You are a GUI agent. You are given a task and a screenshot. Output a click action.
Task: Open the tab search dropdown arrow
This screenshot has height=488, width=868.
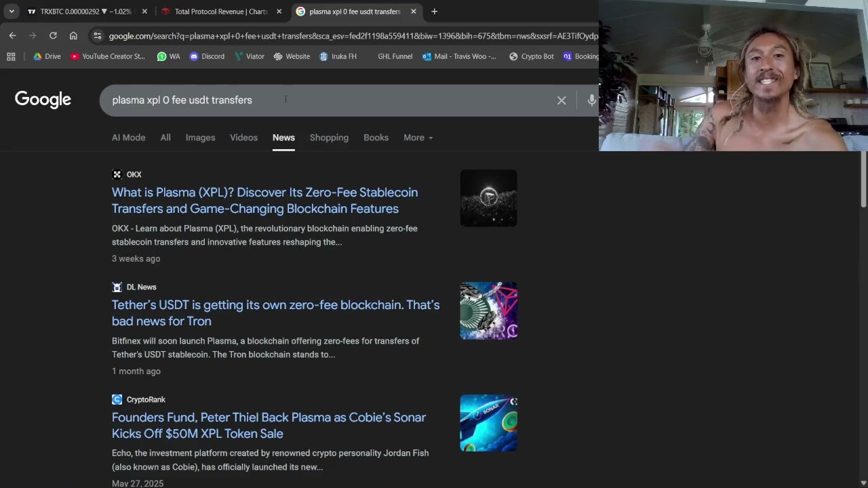tap(12, 12)
